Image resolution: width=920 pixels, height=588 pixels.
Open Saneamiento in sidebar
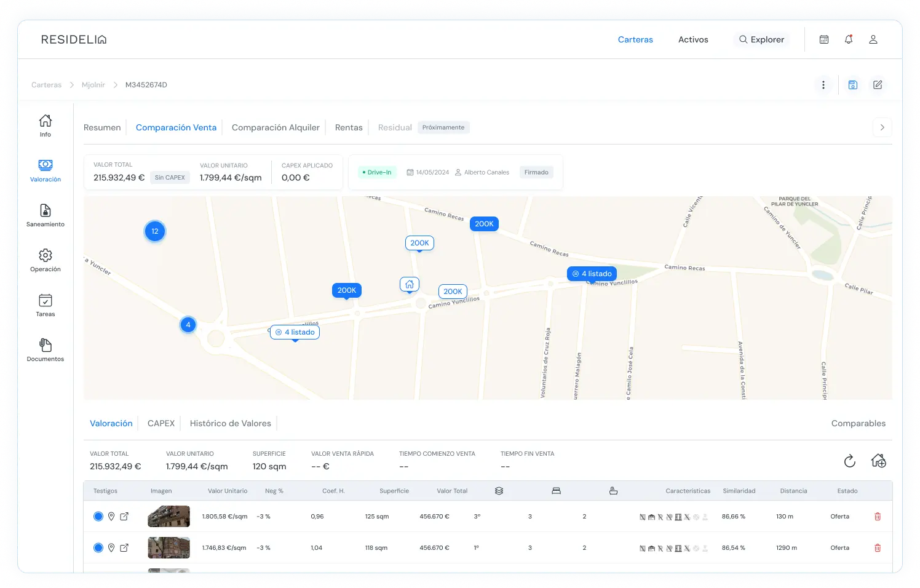(x=46, y=215)
